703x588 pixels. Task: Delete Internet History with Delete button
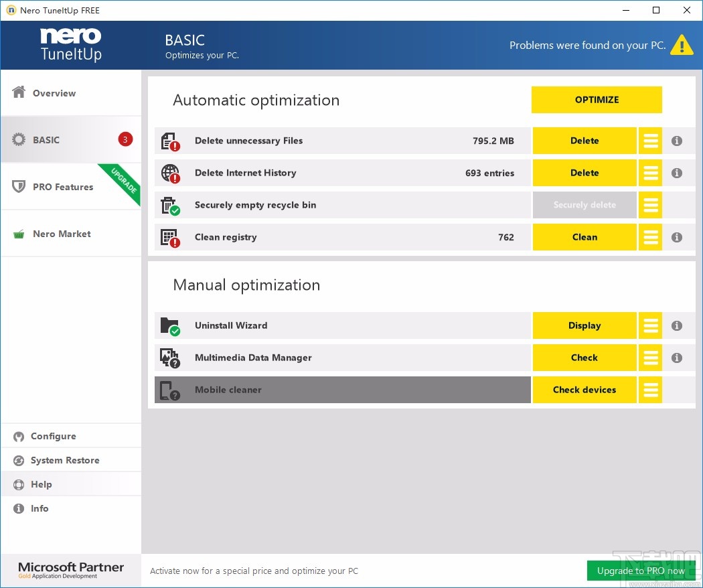click(584, 173)
